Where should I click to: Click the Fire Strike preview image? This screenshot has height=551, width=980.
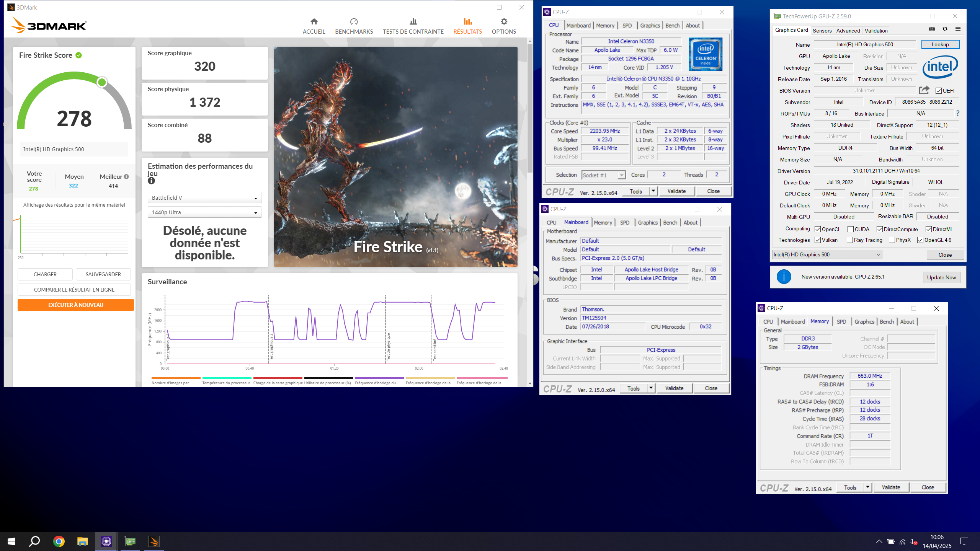(x=395, y=157)
